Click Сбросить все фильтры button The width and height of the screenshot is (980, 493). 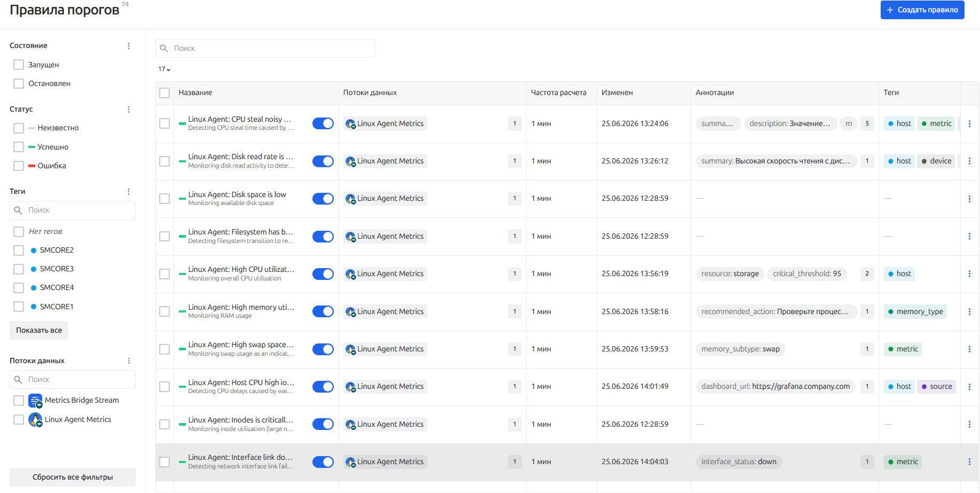73,477
